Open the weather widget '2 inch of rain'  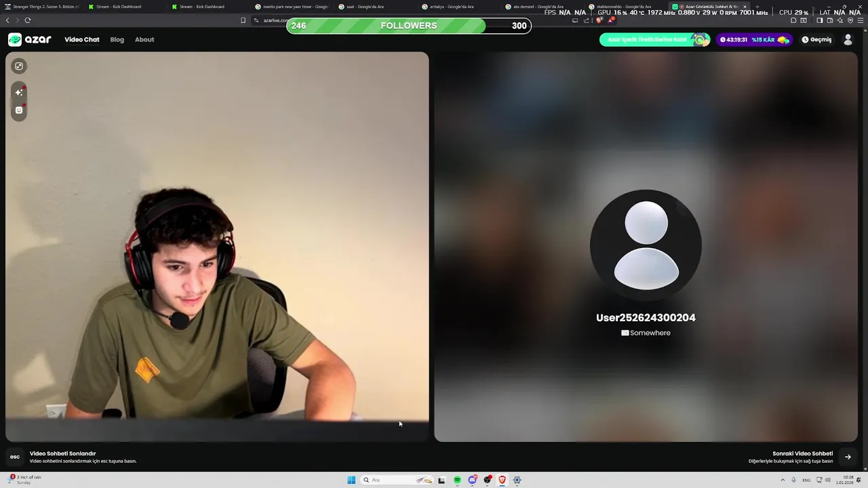coord(25,480)
